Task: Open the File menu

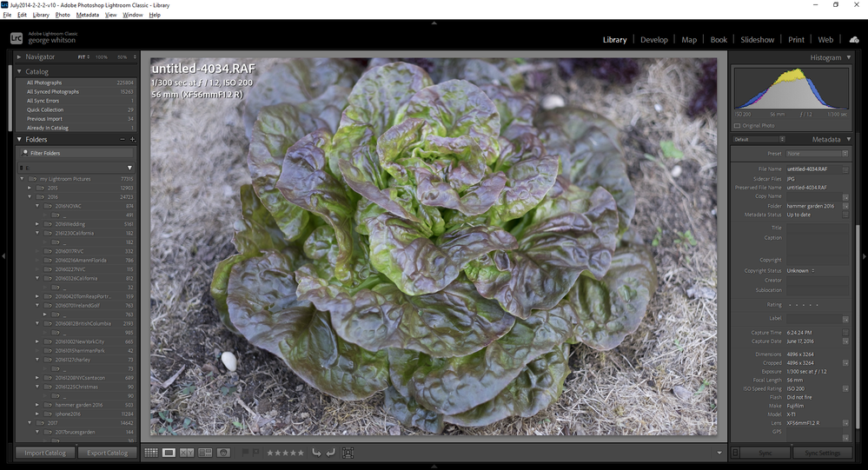Action: coord(7,15)
